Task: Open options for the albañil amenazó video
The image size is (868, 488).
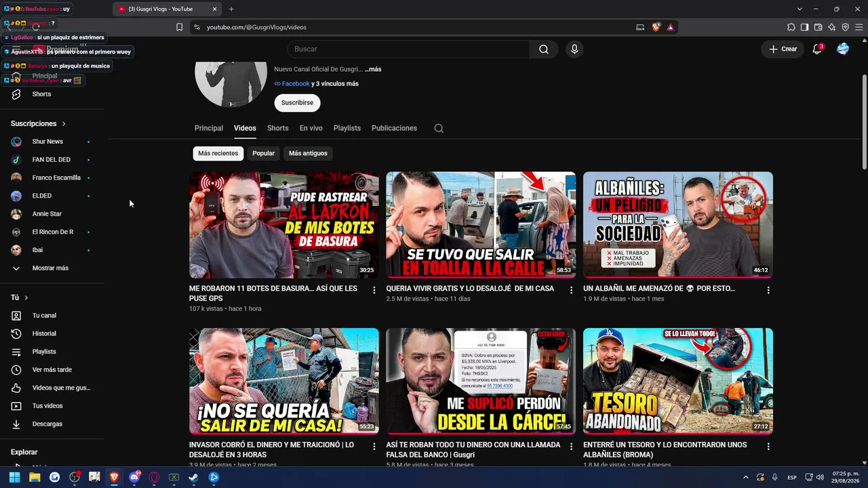Action: click(768, 290)
